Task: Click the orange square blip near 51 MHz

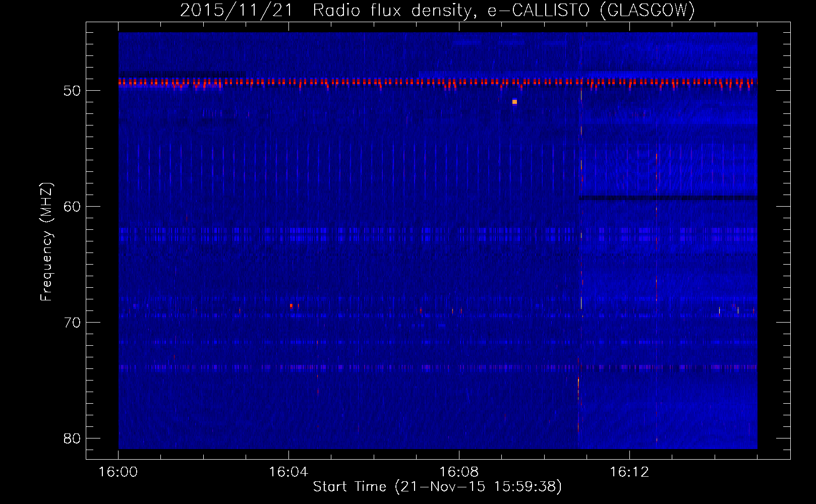Action: 514,102
